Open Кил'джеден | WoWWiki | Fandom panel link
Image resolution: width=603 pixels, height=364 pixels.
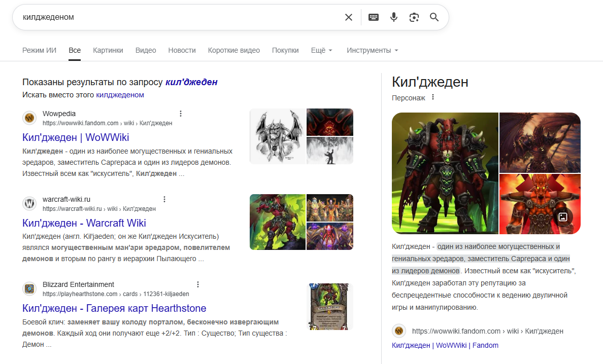coord(445,345)
